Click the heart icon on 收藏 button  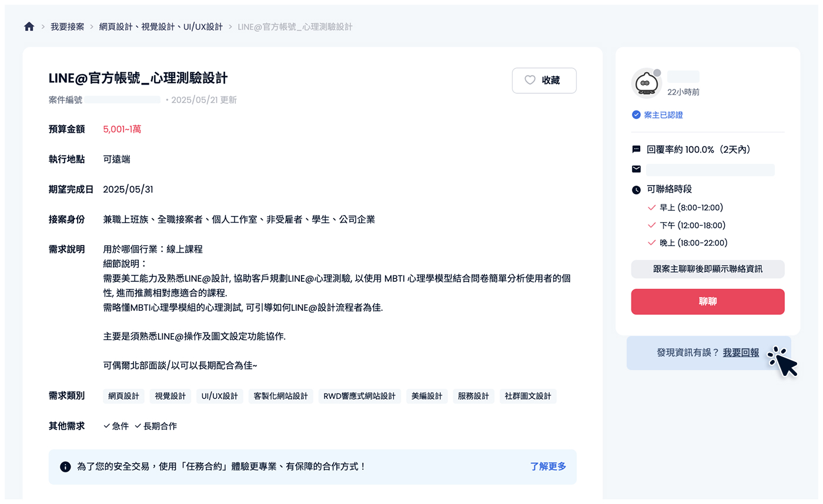click(x=530, y=80)
